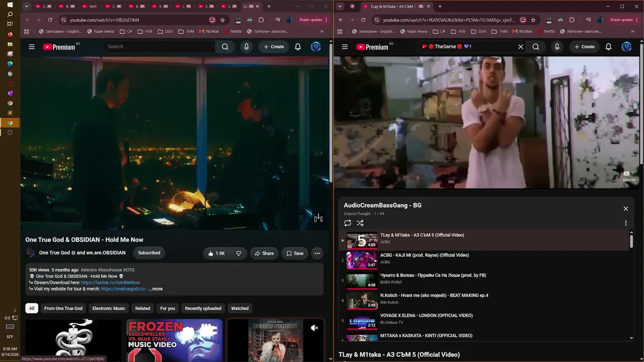This screenshot has width=644, height=362.
Task: Open Extensions puzzle icon in right browser
Action: point(572,20)
